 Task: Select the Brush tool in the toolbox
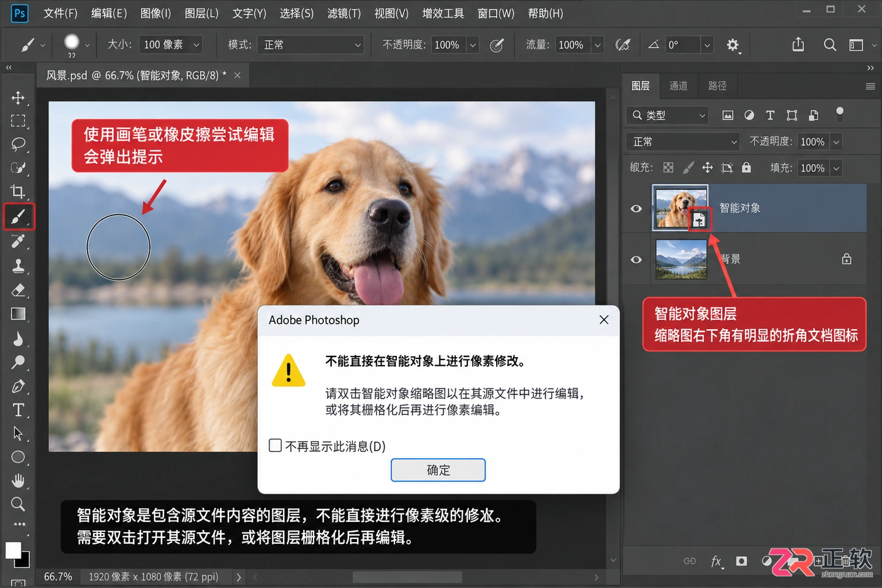(x=18, y=217)
